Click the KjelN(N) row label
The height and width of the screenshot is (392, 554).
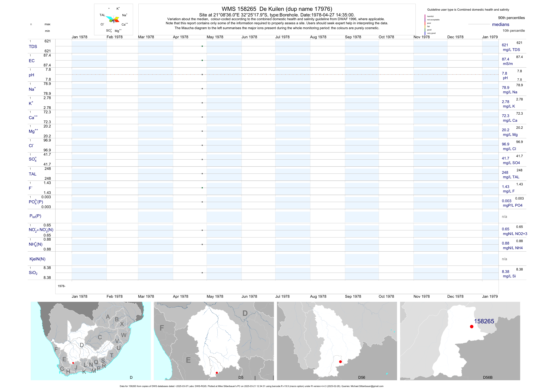tap(37, 259)
